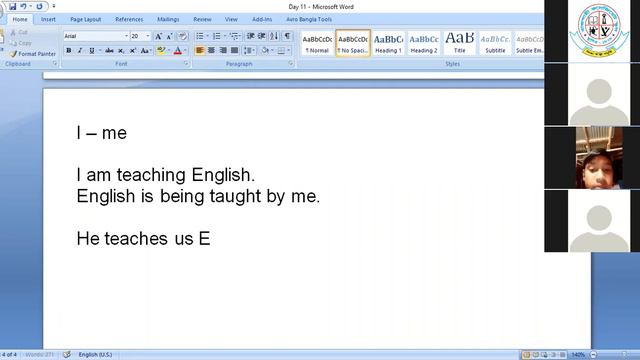This screenshot has width=640, height=360.
Task: Click the 140% zoom level
Action: pos(578,355)
